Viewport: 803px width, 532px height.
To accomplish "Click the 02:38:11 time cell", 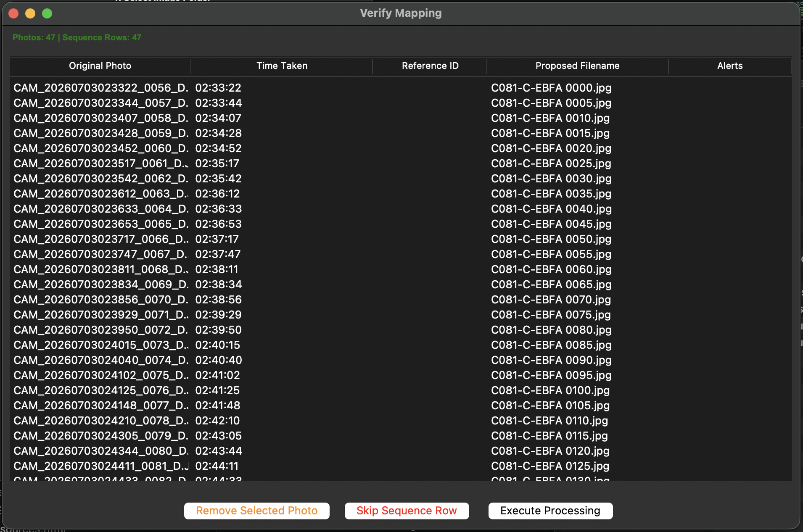I will point(217,269).
